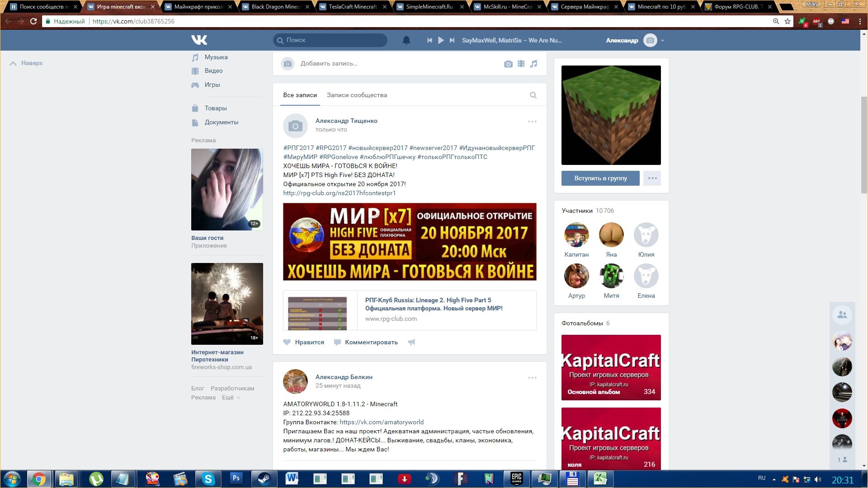This screenshot has height=488, width=868.
Task: Attach photo to new post via camera icon
Action: click(x=508, y=64)
